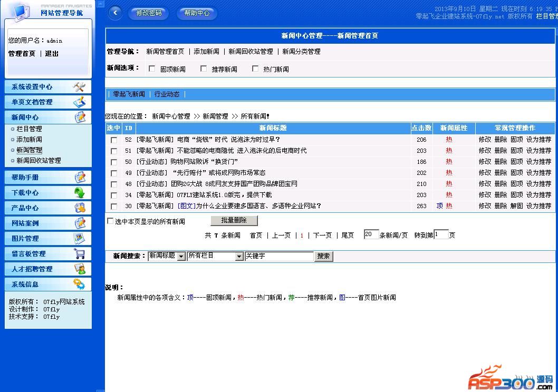Click tools icon beside 系统设置中心
The width and height of the screenshot is (558, 392).
pos(79,87)
